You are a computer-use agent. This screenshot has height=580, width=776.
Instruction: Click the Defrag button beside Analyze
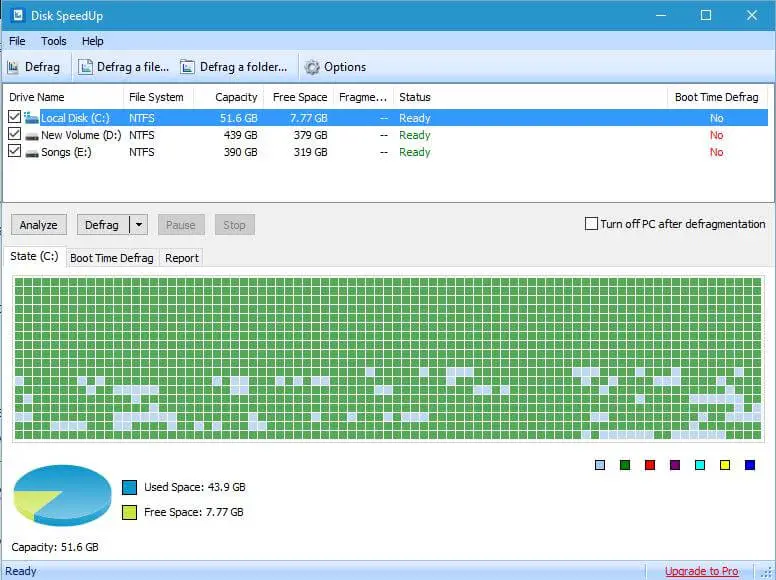click(102, 225)
